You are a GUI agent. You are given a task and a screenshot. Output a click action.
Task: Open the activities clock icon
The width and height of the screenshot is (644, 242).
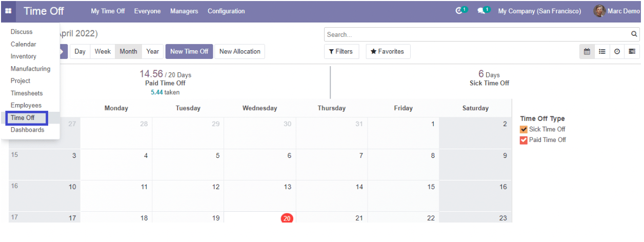pos(460,11)
